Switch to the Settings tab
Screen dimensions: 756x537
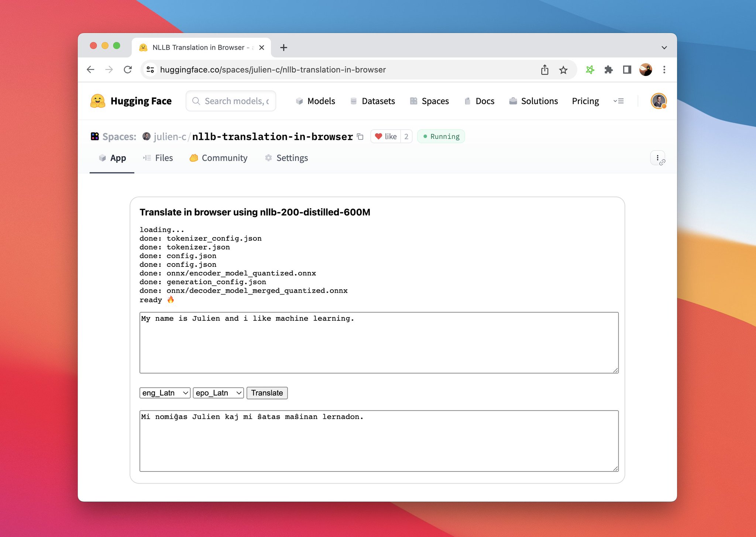(x=286, y=158)
